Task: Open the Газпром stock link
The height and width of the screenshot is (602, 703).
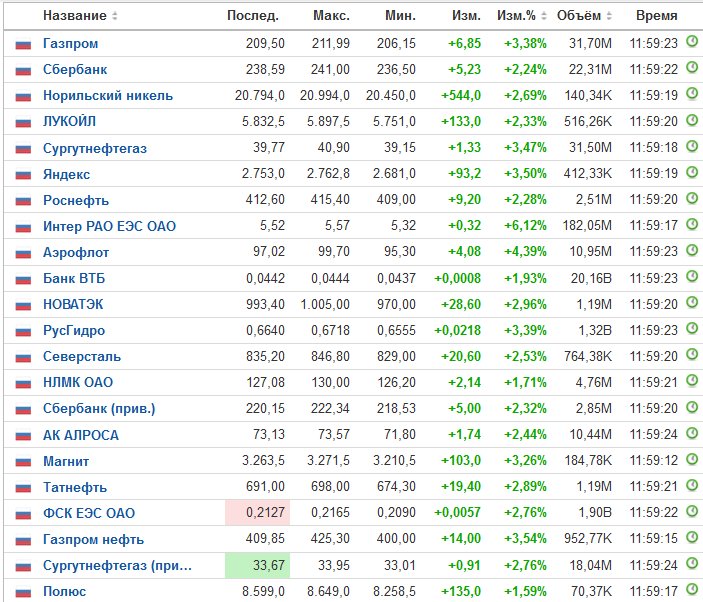Action: click(70, 43)
